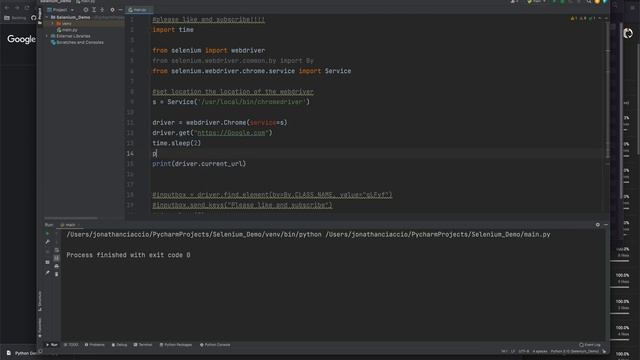Place cursor on line 14 in the editor
The image size is (640, 360).
pos(376,153)
